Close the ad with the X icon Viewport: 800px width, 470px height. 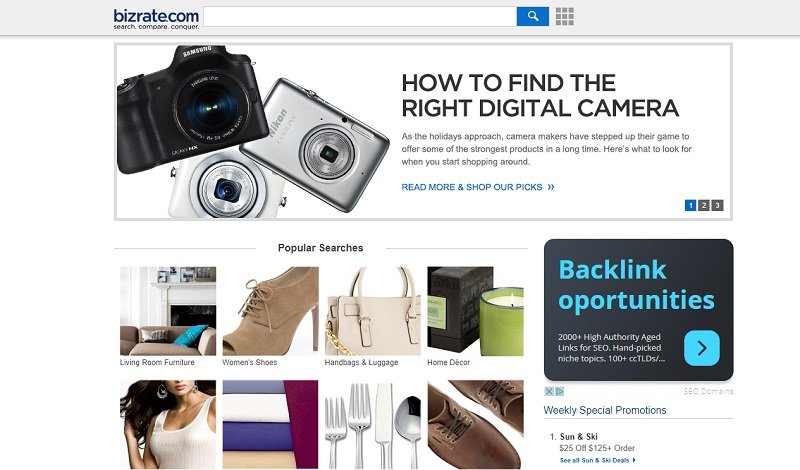pyautogui.click(x=549, y=391)
